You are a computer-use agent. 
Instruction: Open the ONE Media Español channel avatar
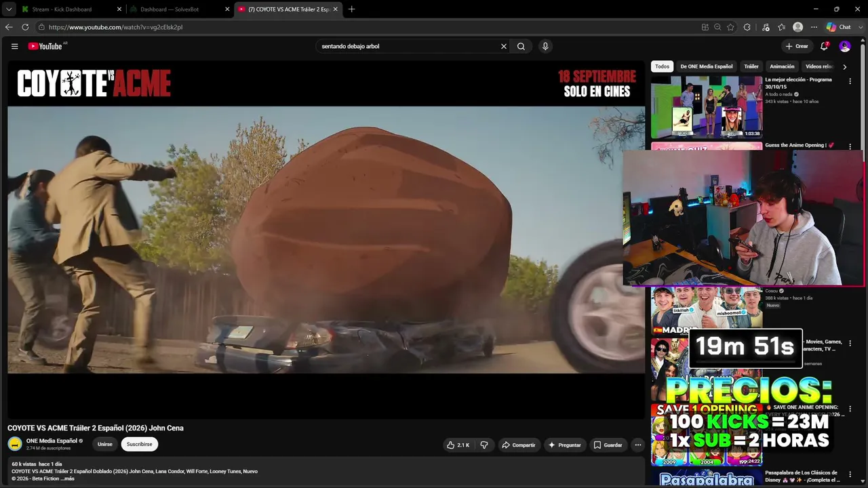tap(15, 444)
